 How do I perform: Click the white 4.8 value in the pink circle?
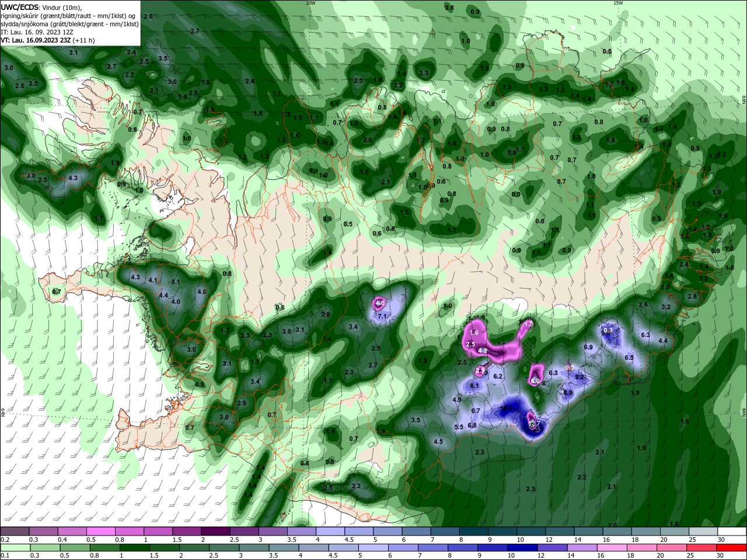click(x=379, y=303)
